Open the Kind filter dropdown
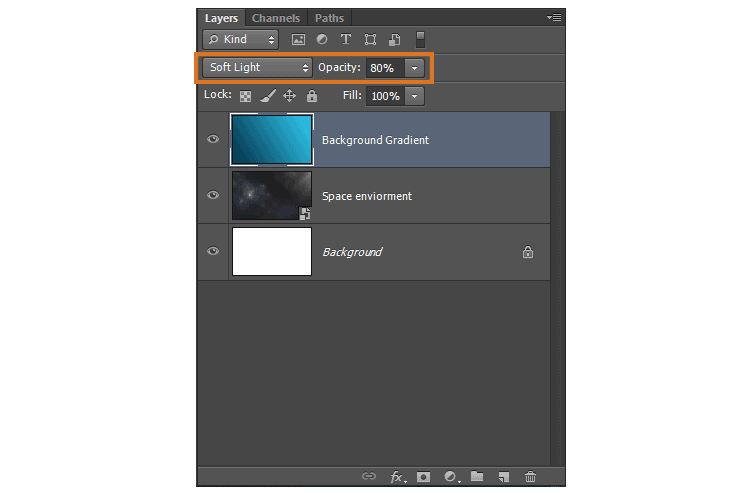Image resolution: width=740 pixels, height=493 pixels. [241, 39]
